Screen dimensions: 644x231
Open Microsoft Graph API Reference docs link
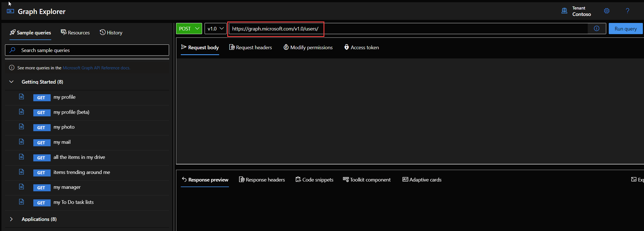click(96, 68)
